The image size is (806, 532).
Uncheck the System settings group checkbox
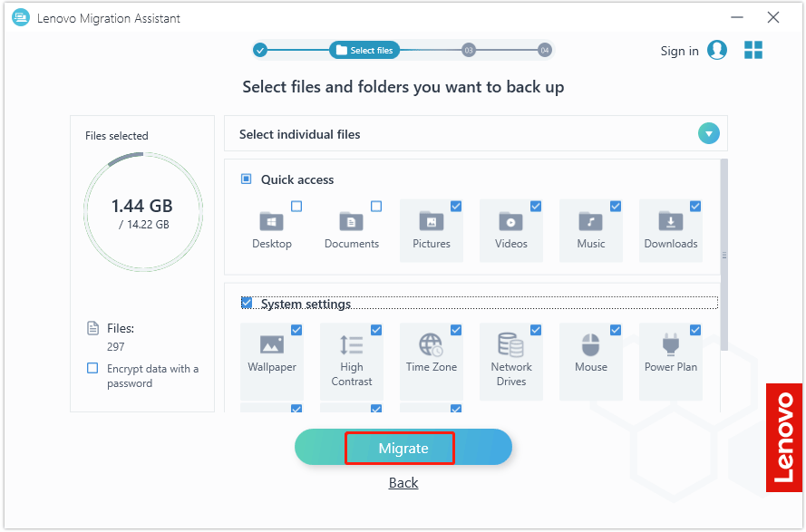click(246, 302)
